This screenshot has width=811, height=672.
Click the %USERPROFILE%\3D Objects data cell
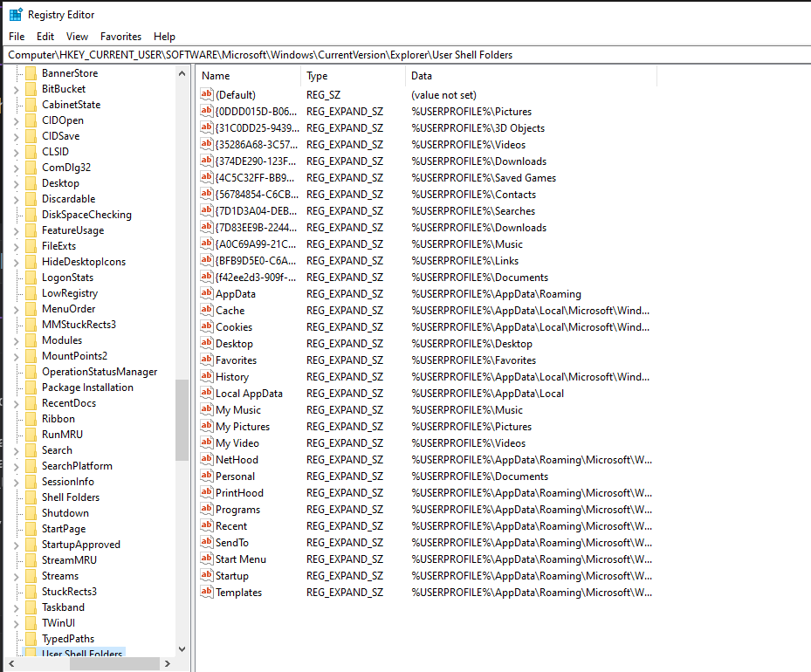478,128
